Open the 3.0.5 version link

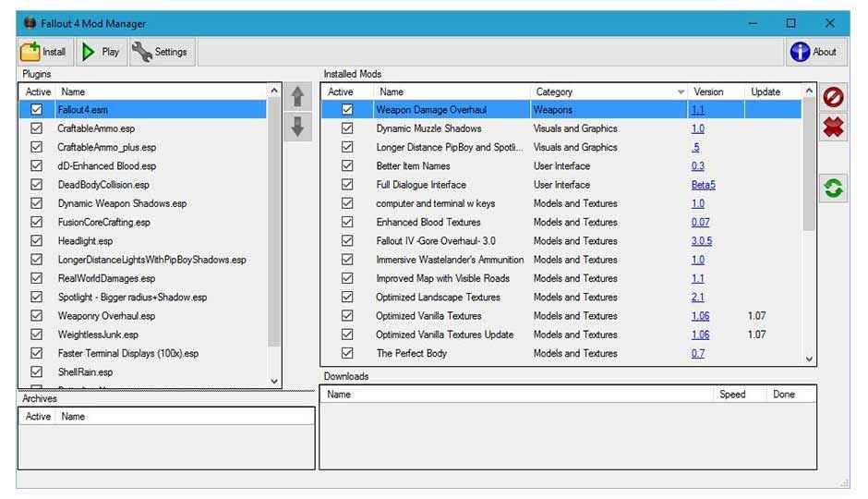pos(702,241)
